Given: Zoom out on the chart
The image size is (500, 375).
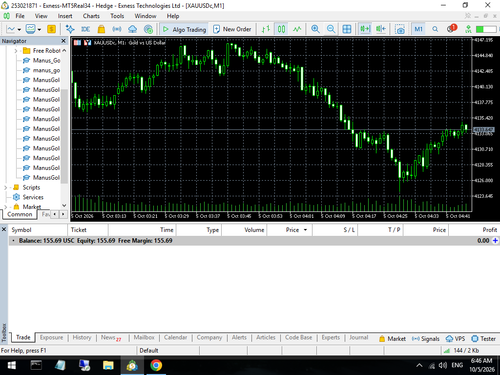Looking at the screenshot, I should (x=331, y=29).
